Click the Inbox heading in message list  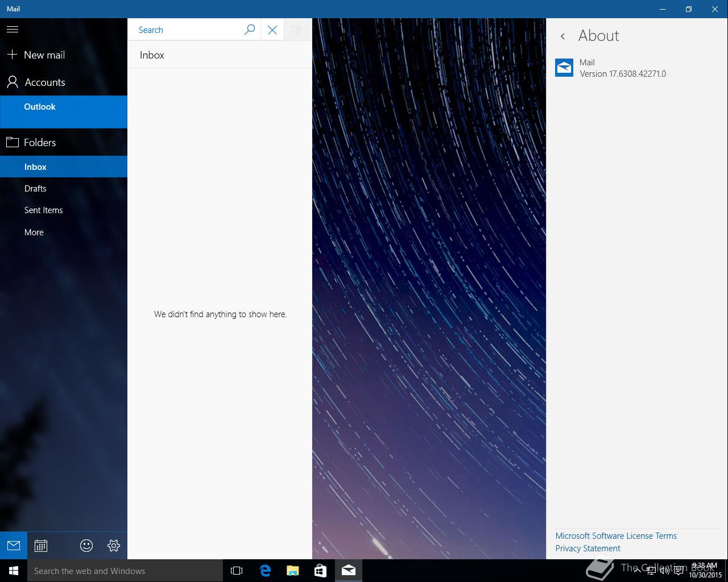(152, 55)
